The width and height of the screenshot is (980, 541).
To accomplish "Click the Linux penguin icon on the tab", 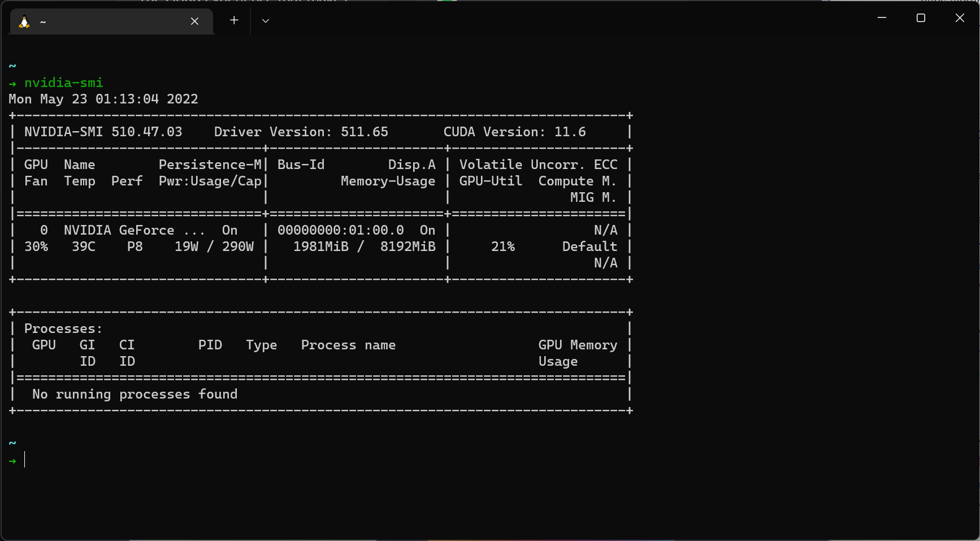I will (24, 21).
